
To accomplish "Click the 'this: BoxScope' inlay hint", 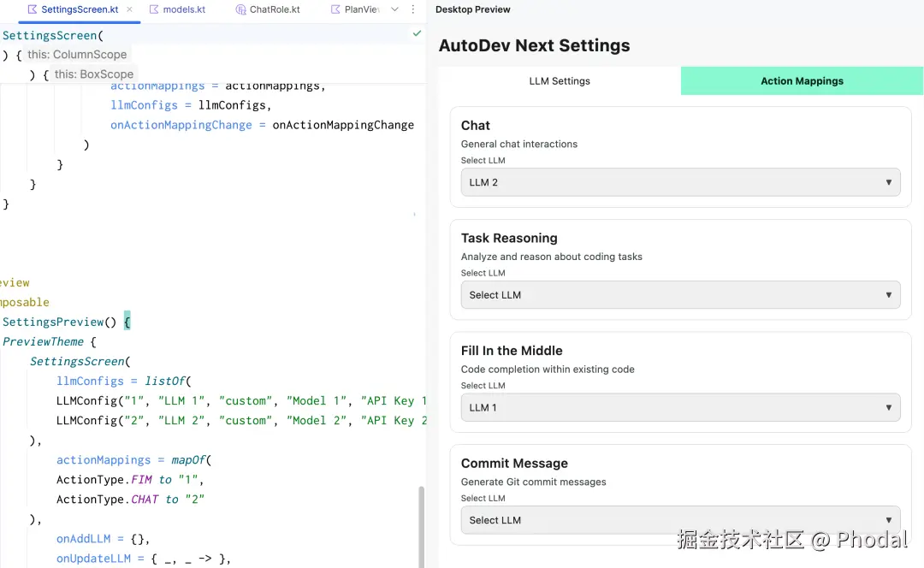I will click(x=93, y=74).
